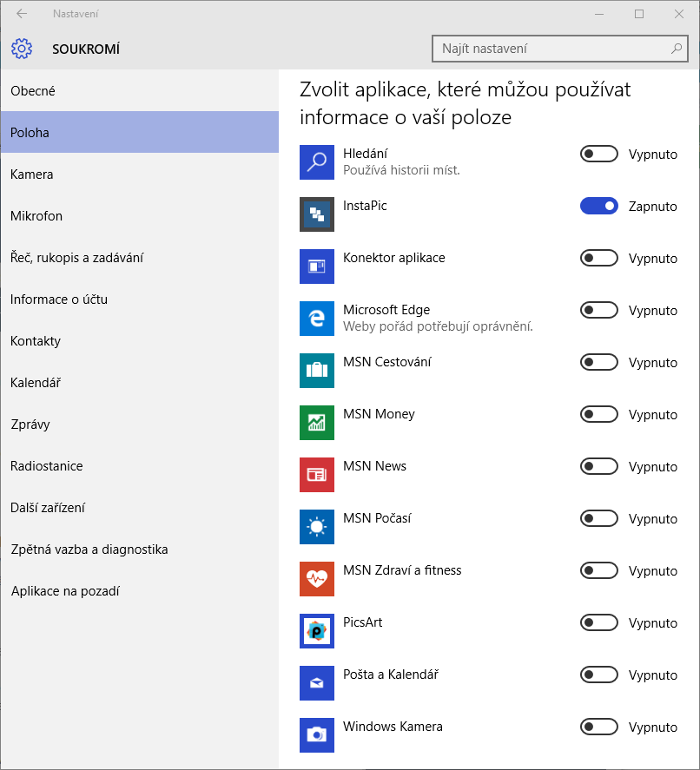Screen dimensions: 700x770
Task: Click the back arrow in the title bar
Action: pyautogui.click(x=22, y=14)
